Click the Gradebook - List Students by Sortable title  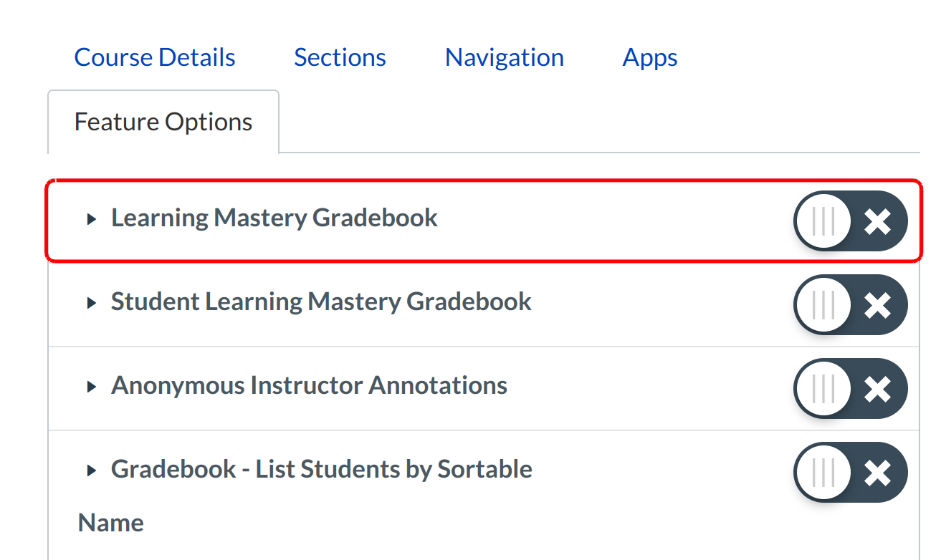pos(321,469)
